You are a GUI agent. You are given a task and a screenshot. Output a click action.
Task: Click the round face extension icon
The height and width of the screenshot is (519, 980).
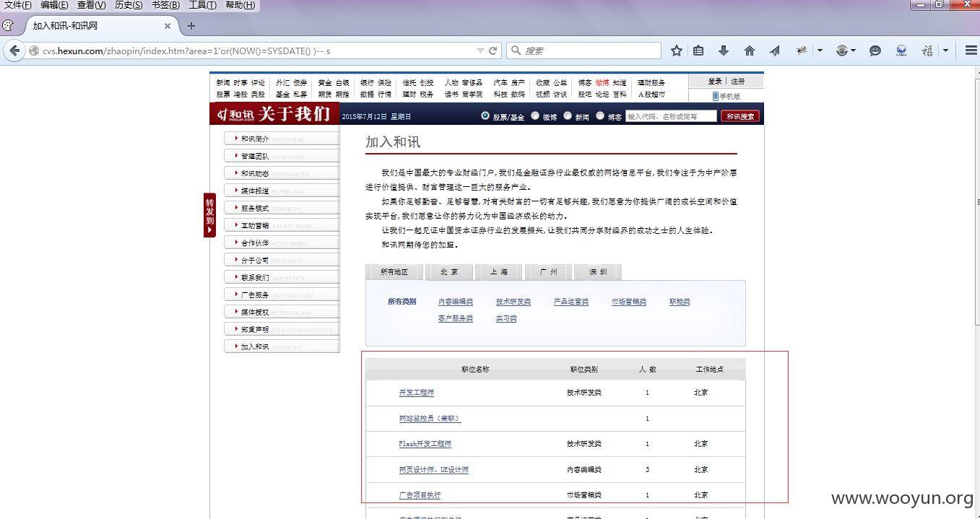[x=842, y=51]
